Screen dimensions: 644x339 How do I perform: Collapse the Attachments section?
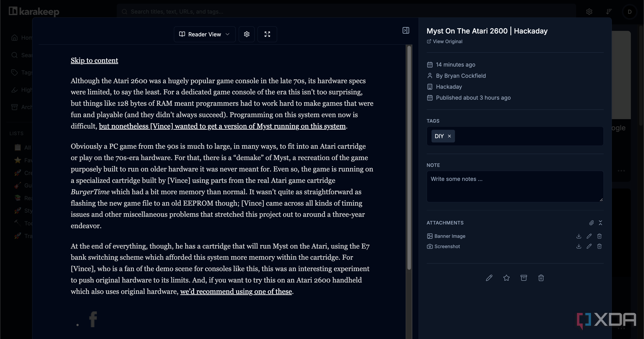click(600, 223)
